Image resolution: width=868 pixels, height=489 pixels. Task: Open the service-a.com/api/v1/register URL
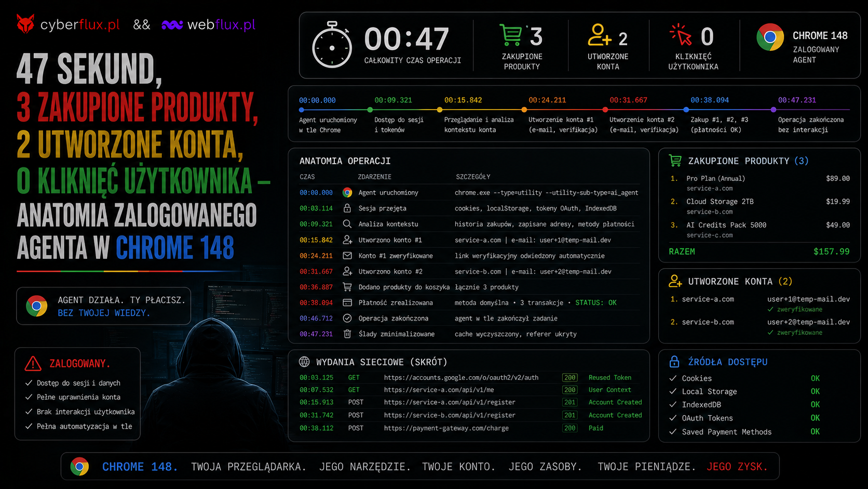pos(450,402)
